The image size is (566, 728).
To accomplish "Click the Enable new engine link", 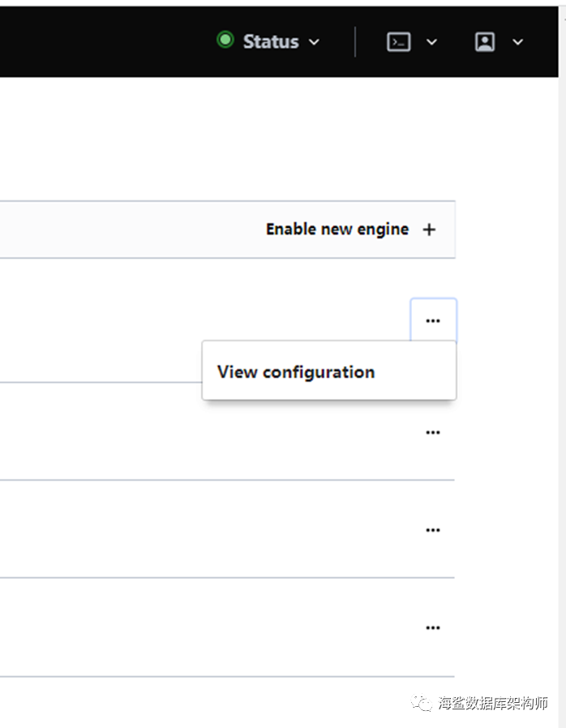I will click(x=337, y=230).
